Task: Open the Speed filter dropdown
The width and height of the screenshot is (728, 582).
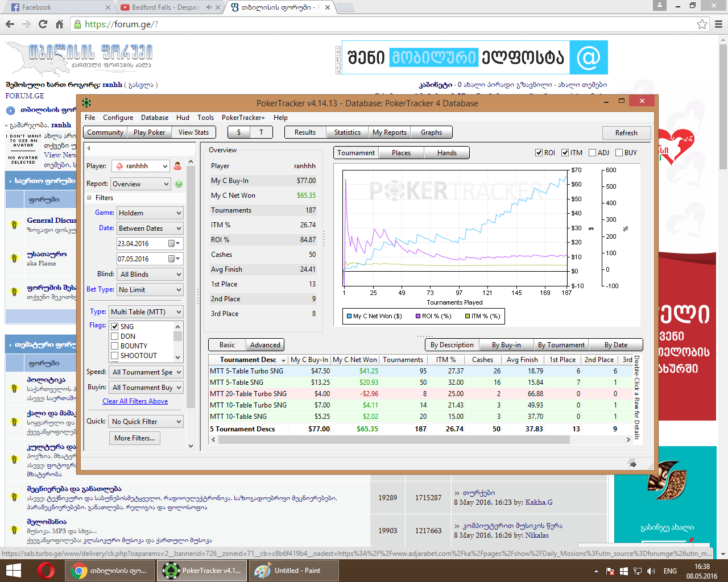Action: coord(146,372)
